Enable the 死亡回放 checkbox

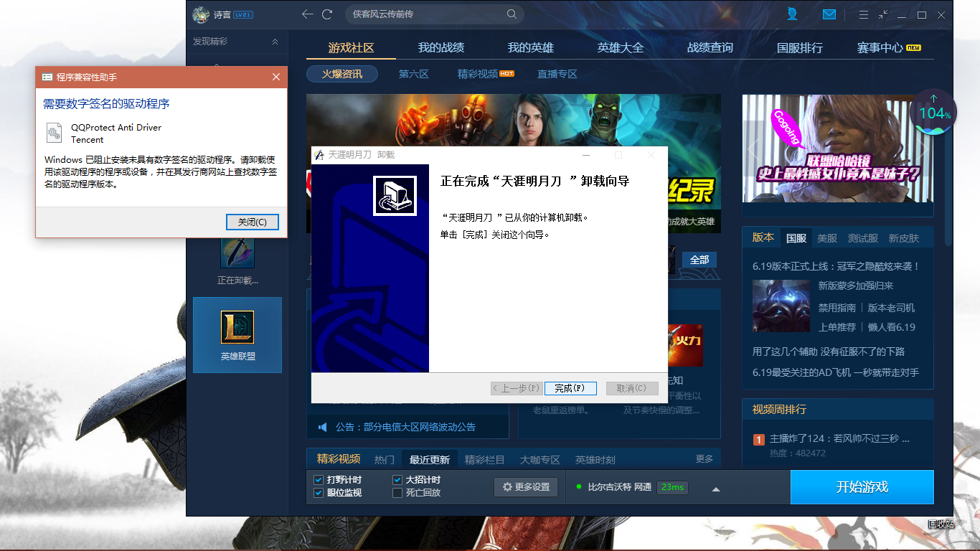click(x=397, y=493)
